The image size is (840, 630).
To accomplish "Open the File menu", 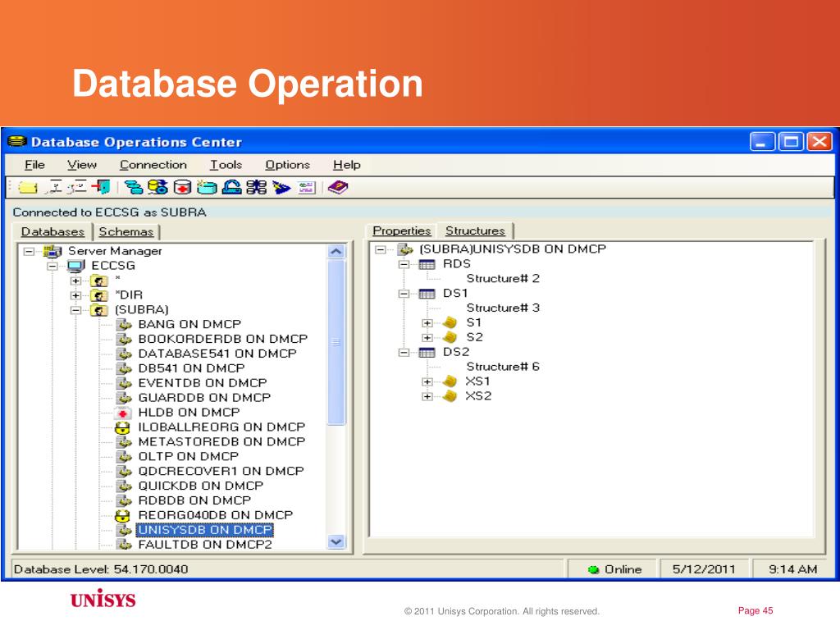I will [x=34, y=164].
